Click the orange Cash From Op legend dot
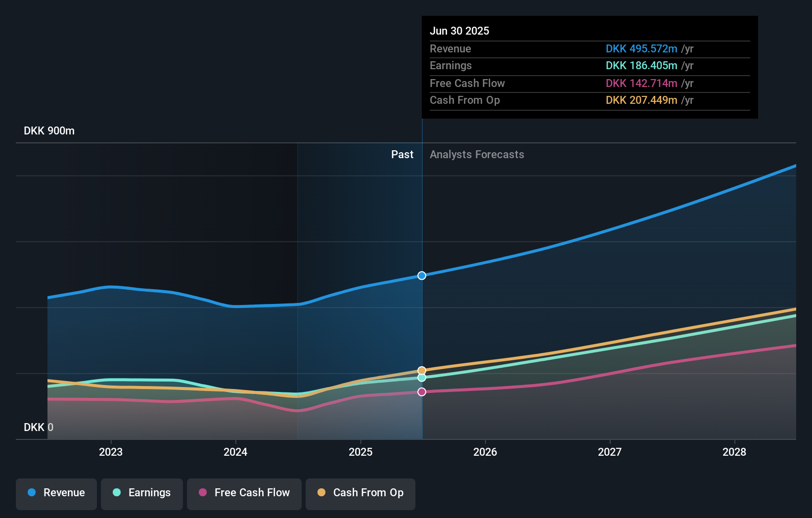This screenshot has width=812, height=518. (322, 493)
